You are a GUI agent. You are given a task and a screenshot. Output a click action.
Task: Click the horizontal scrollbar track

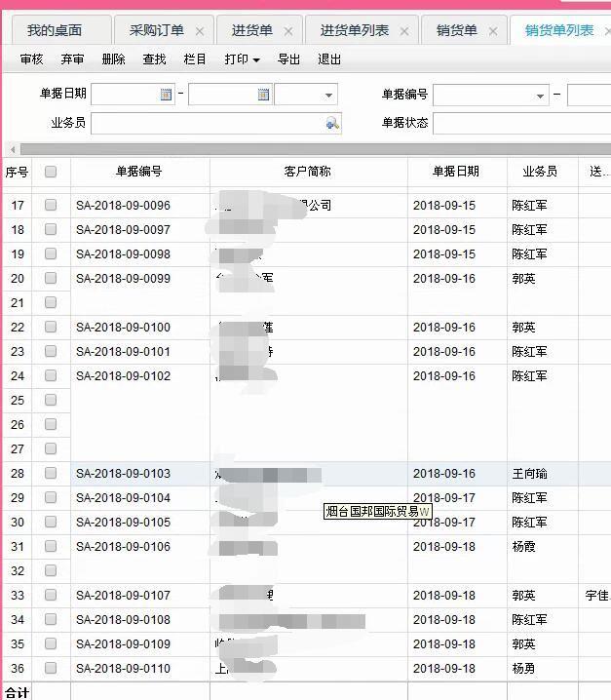click(315, 149)
